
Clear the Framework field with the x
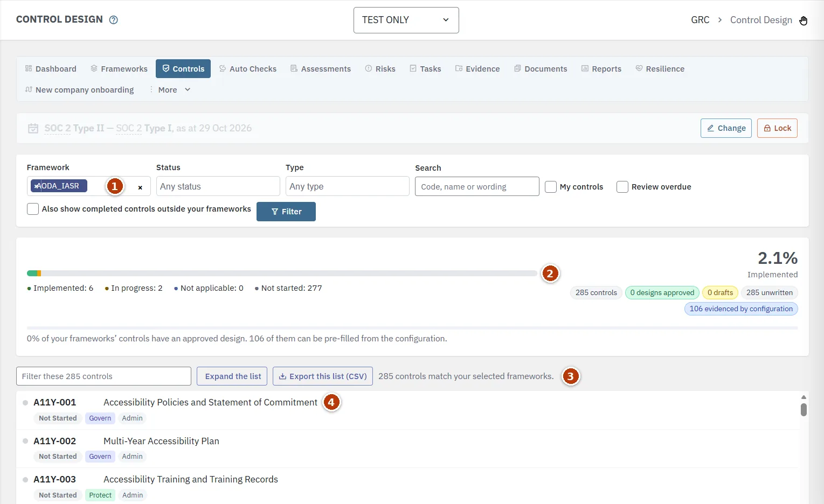pos(140,187)
